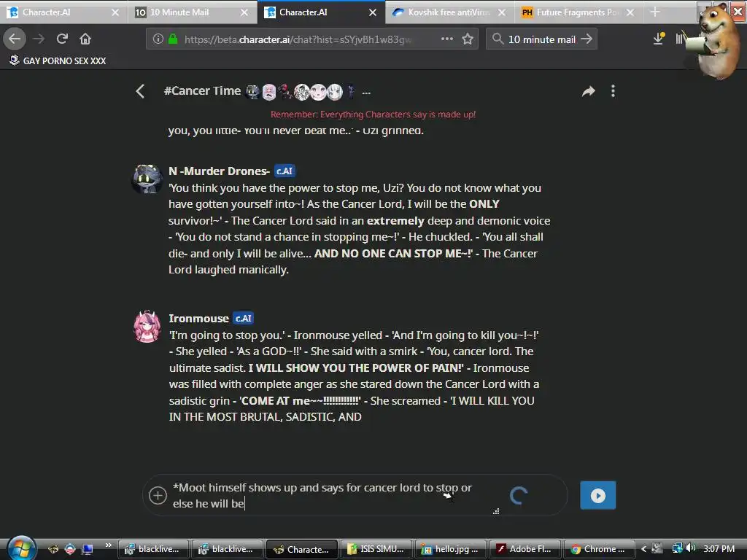Click the search box showing 10 minute mail

coord(541,39)
